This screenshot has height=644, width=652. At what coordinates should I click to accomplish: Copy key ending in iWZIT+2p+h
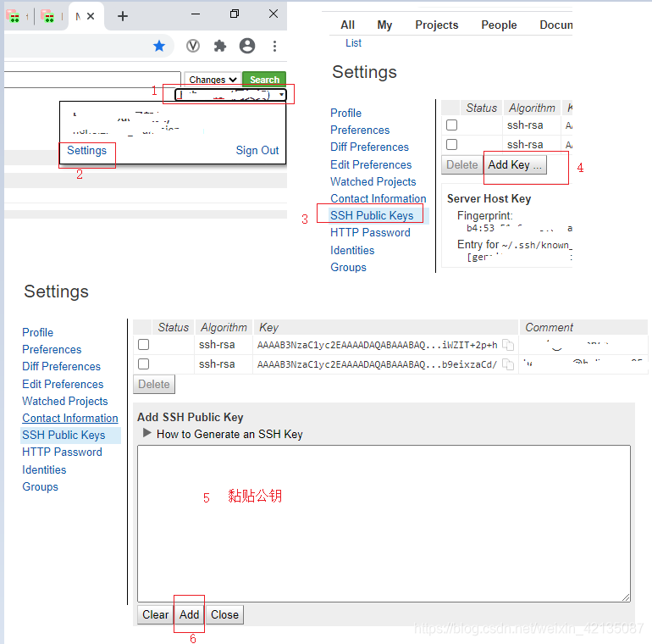coord(508,345)
